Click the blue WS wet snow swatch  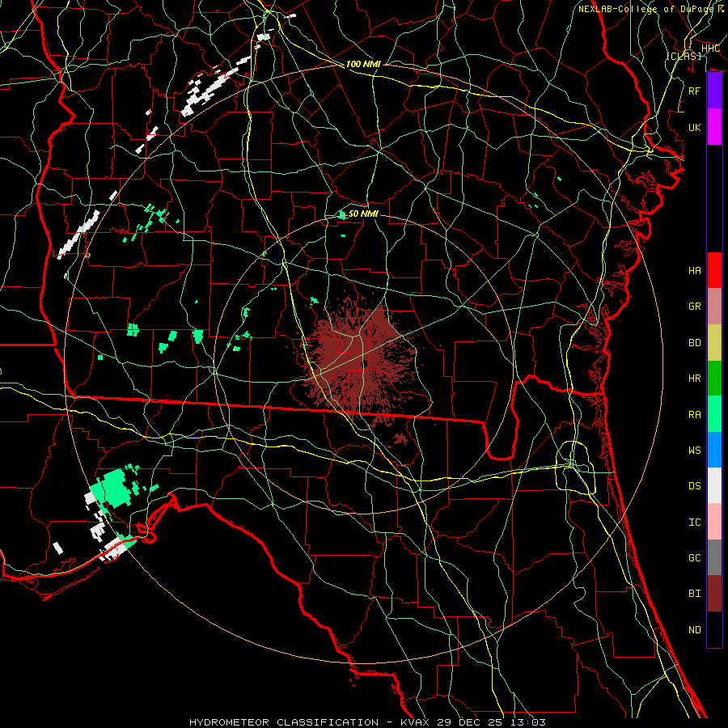[714, 450]
